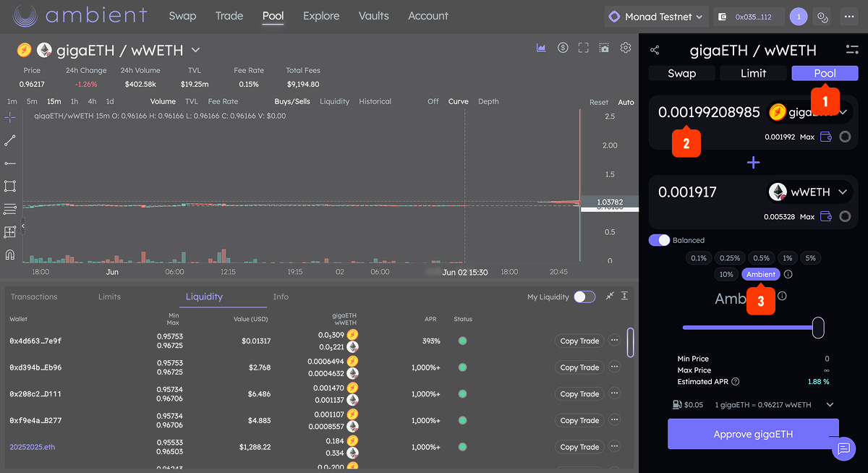Screen dimensions: 868x473
Task: Switch liquidity display to Depth
Action: (x=488, y=101)
